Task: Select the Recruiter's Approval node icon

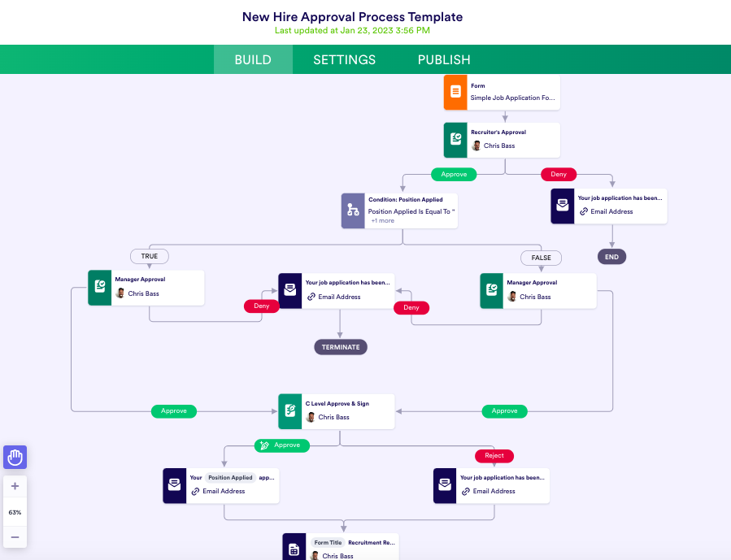Action: point(455,140)
